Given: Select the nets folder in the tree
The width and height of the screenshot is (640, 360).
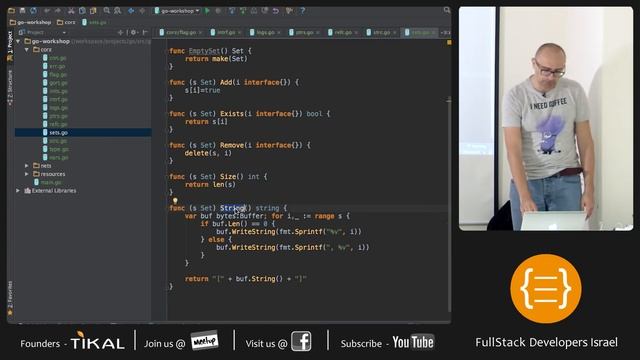Looking at the screenshot, I should click(x=42, y=166).
